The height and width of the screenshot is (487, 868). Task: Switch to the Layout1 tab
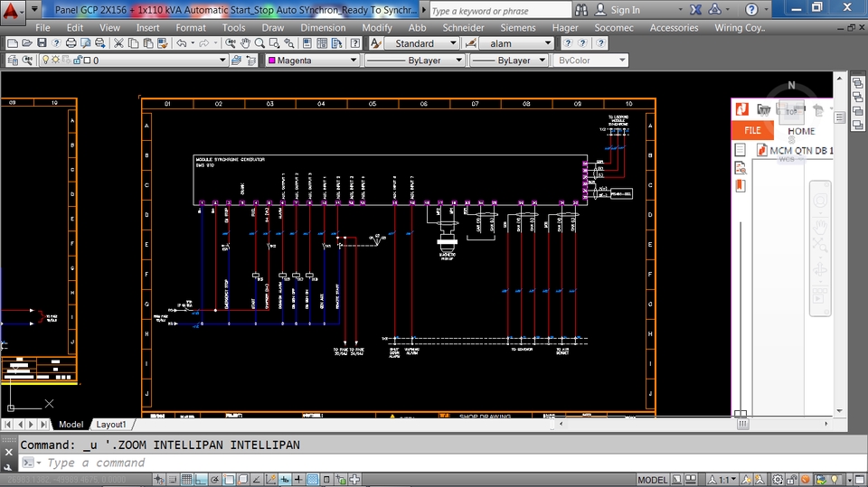[110, 425]
